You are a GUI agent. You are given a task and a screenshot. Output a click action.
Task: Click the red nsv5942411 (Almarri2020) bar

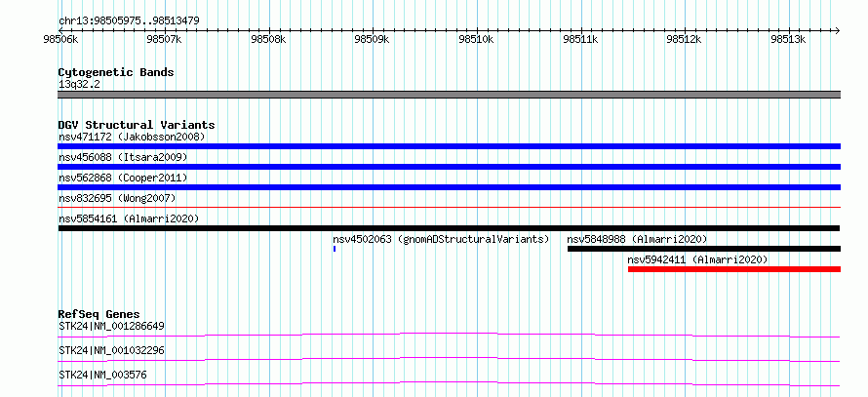pos(734,269)
